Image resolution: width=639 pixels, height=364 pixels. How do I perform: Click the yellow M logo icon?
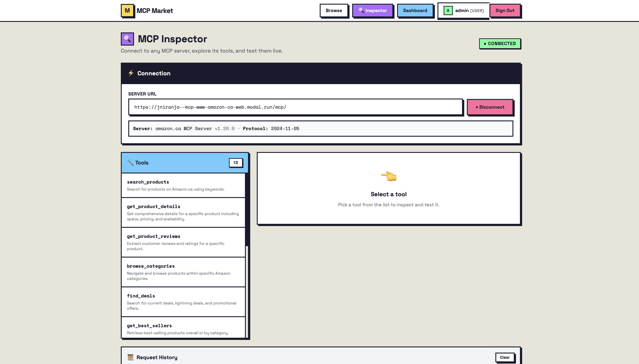click(x=127, y=11)
